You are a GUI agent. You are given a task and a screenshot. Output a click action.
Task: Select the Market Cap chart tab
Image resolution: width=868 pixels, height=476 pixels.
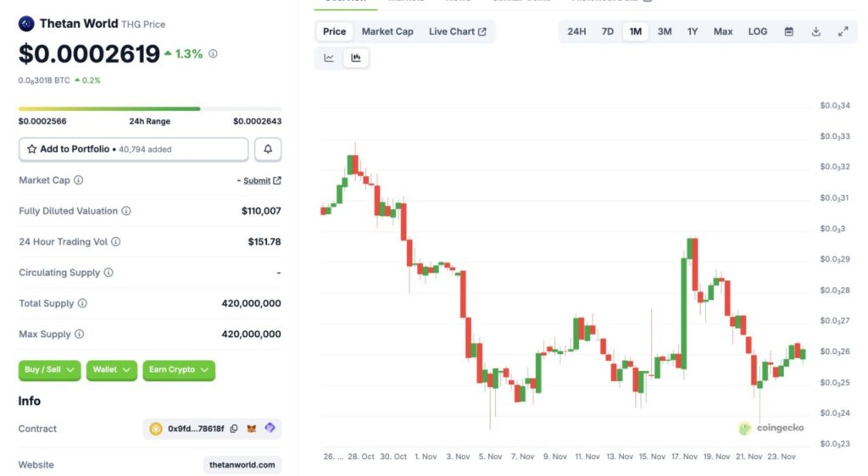[387, 32]
